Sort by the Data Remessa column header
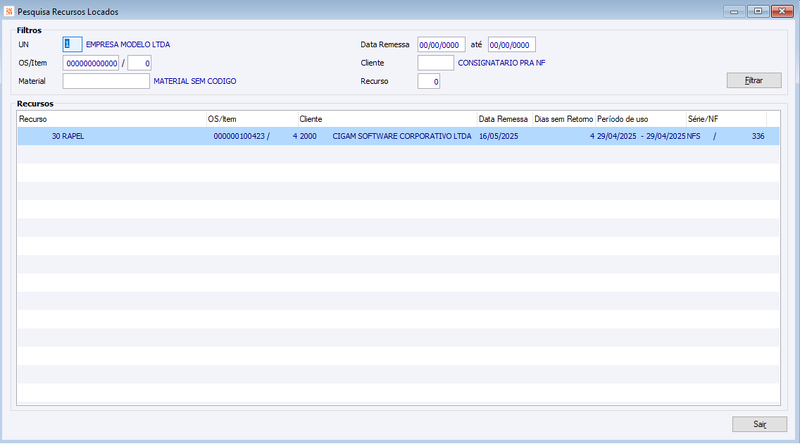Viewport: 800px width, 444px height. pos(505,119)
